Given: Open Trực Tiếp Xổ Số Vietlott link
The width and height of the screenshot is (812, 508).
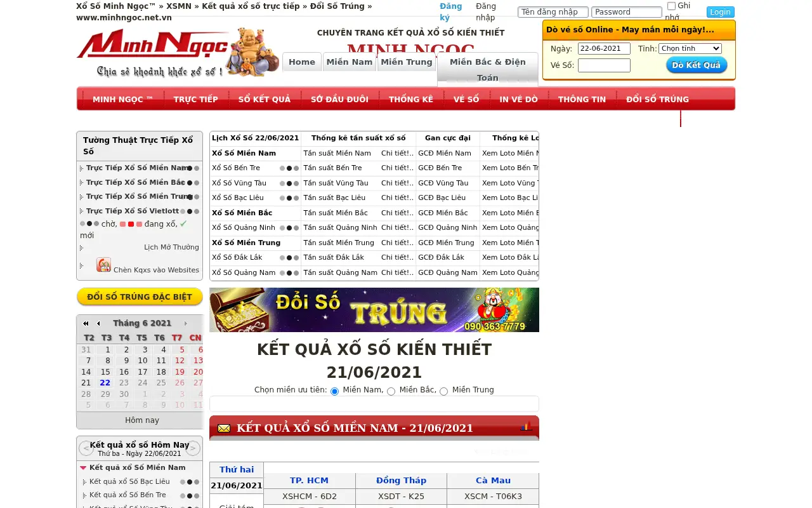Looking at the screenshot, I should tap(133, 211).
